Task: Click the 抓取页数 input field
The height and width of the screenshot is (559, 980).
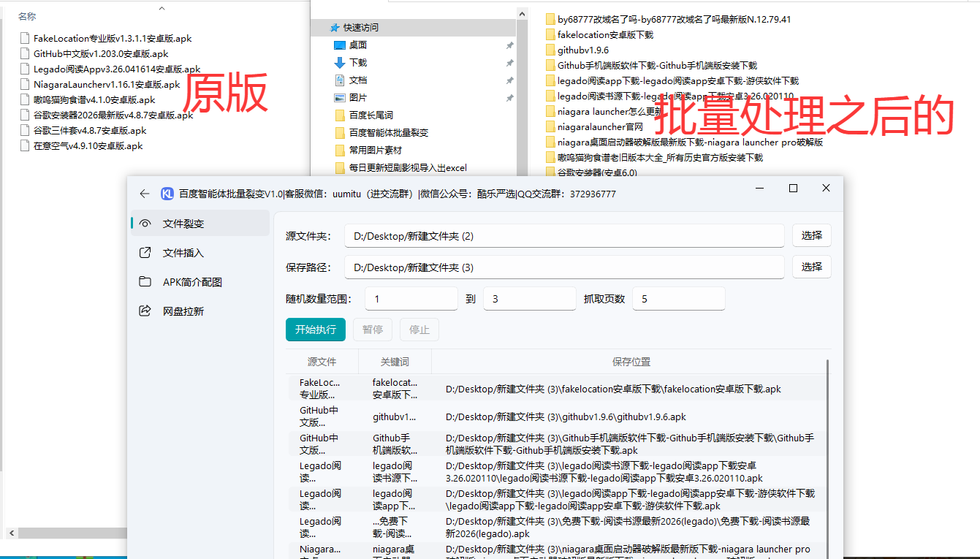Action: click(x=679, y=299)
